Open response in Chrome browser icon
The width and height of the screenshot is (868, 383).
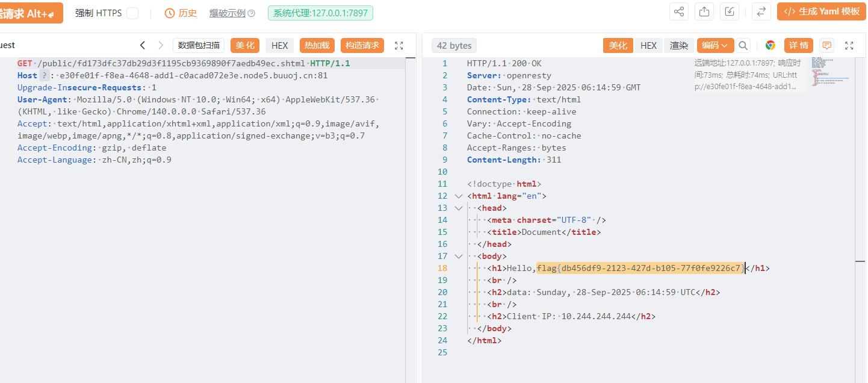pyautogui.click(x=770, y=45)
